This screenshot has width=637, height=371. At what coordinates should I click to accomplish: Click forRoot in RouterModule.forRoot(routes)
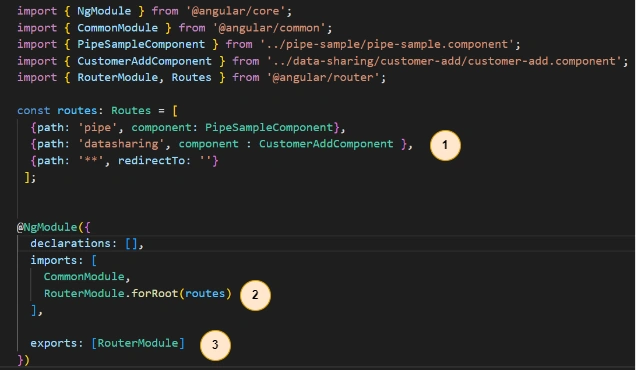(x=154, y=293)
